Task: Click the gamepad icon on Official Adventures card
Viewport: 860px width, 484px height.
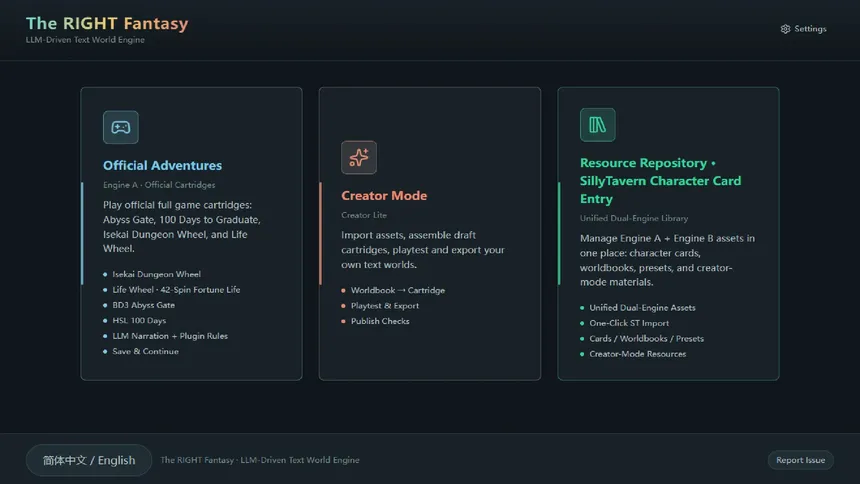Action: [121, 127]
